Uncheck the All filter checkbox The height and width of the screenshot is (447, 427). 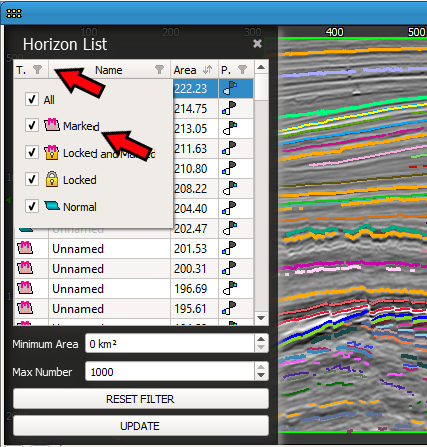(x=32, y=99)
